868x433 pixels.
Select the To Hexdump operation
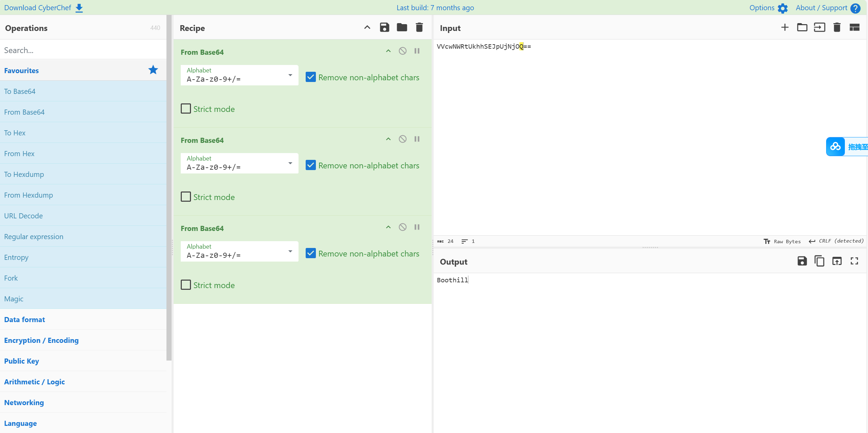pos(83,174)
